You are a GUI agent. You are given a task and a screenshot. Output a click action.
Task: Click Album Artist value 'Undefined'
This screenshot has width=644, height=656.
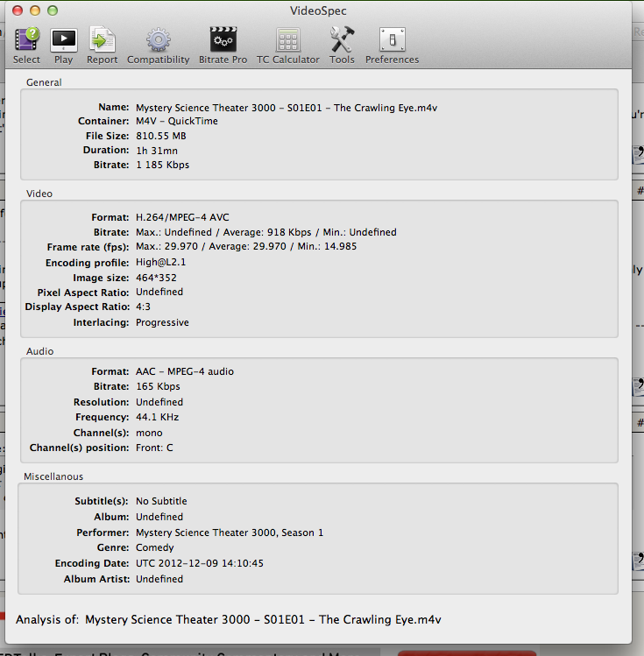[x=159, y=579]
